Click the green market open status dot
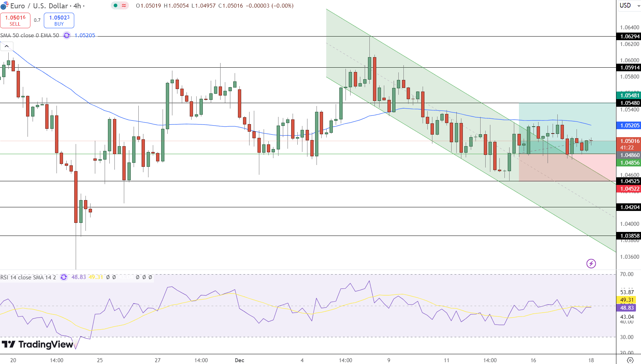The height and width of the screenshot is (364, 641). coord(116,5)
